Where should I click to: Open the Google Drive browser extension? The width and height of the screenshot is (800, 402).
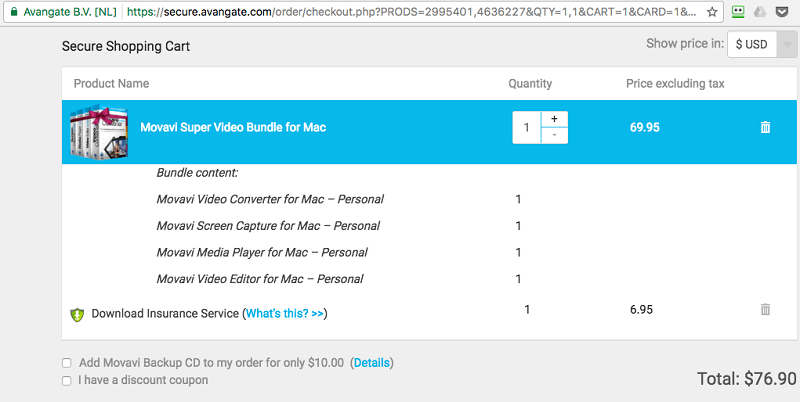tap(760, 12)
